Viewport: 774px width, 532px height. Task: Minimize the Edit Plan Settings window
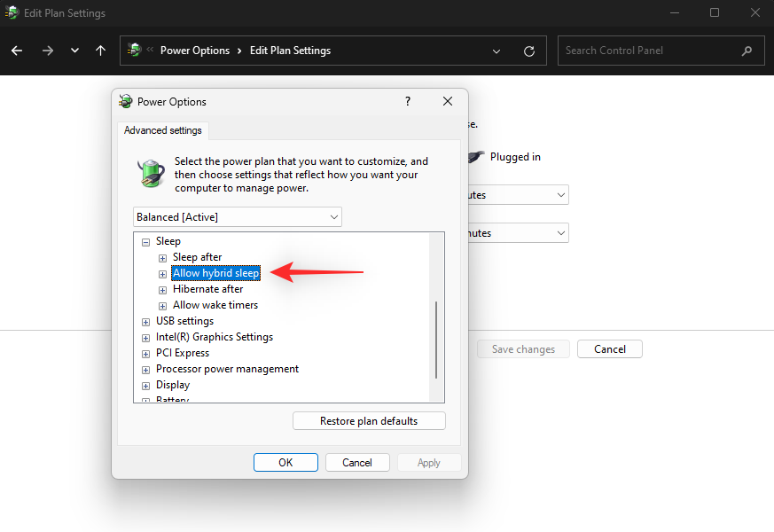point(675,12)
